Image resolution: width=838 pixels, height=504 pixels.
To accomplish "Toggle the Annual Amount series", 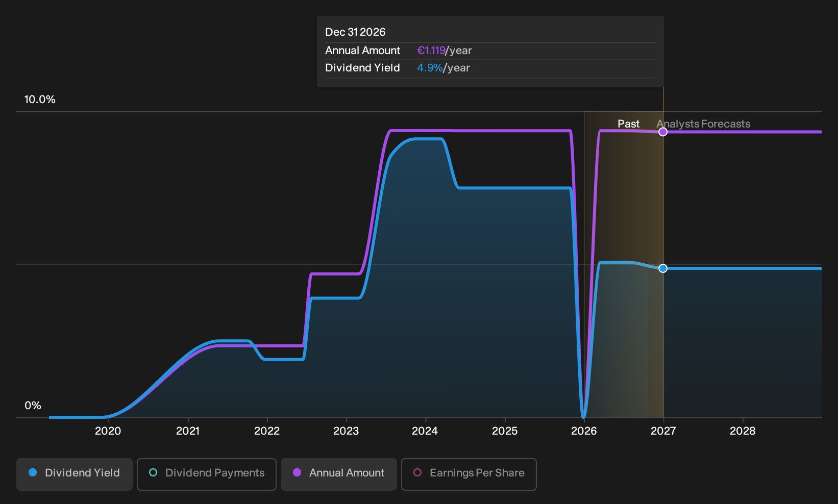I will pos(339,474).
